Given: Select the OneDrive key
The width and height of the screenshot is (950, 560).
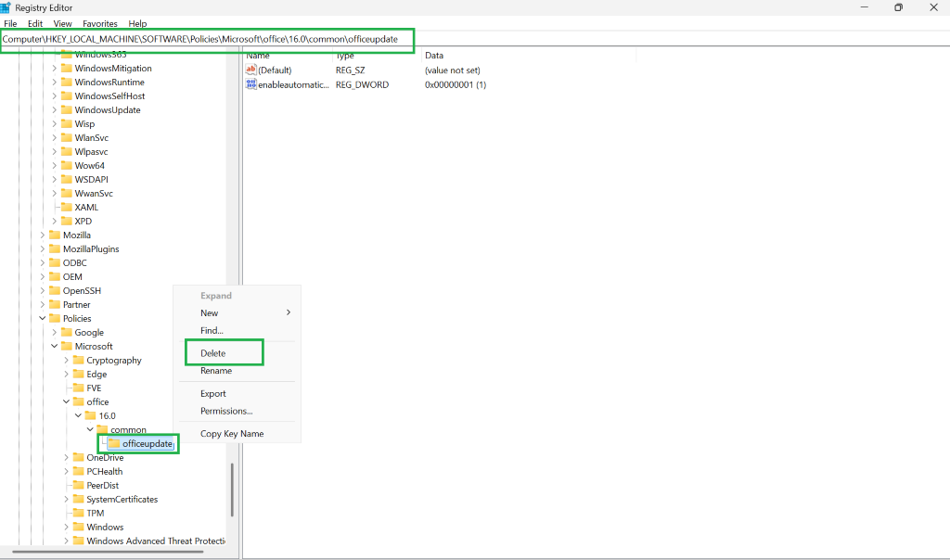Looking at the screenshot, I should [105, 458].
